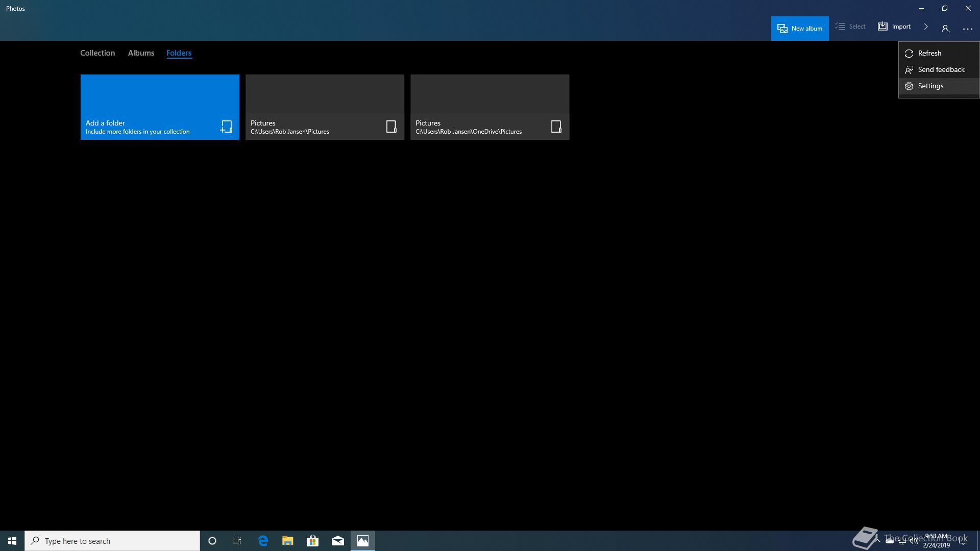Click the refresh arrow icon in menu
980x551 pixels.
pyautogui.click(x=909, y=54)
